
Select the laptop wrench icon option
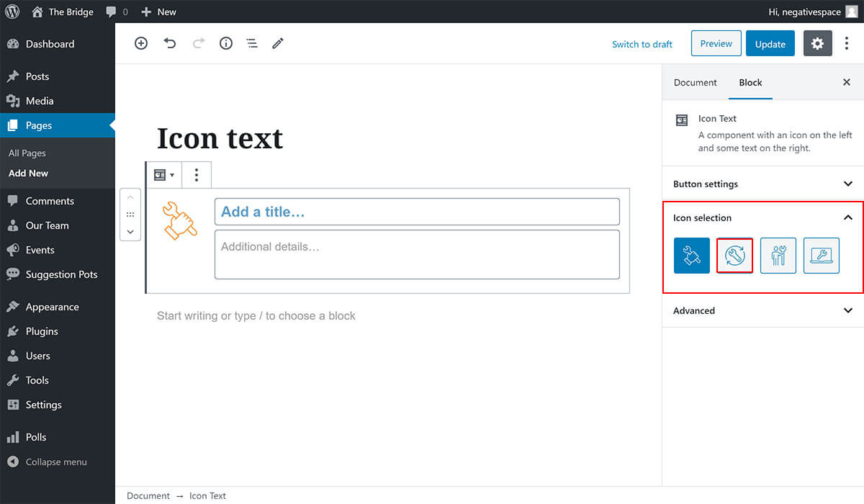821,256
